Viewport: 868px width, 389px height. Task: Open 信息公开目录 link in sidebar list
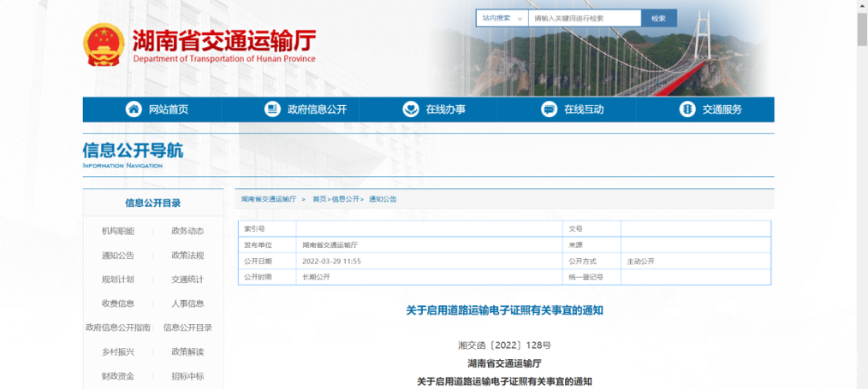click(x=187, y=327)
